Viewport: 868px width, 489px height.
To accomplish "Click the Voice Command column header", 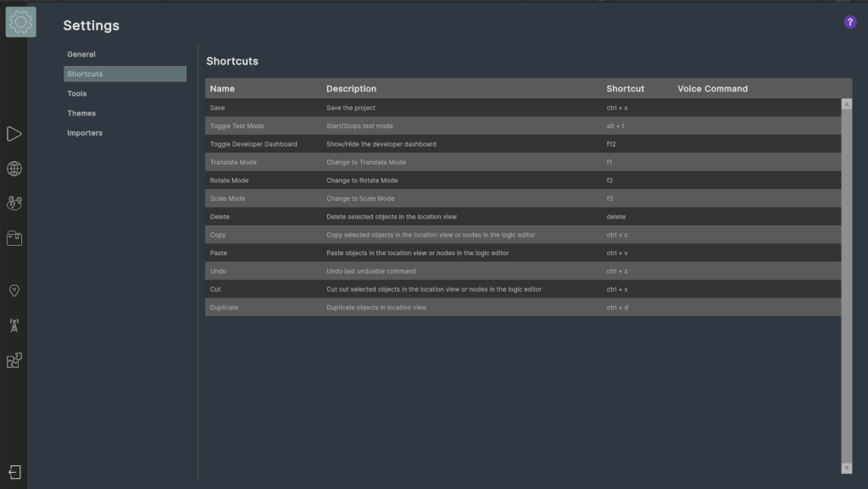I will point(712,88).
